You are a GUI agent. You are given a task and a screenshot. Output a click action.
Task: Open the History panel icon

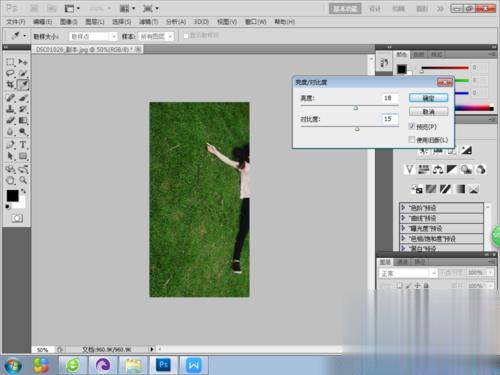pos(384,63)
